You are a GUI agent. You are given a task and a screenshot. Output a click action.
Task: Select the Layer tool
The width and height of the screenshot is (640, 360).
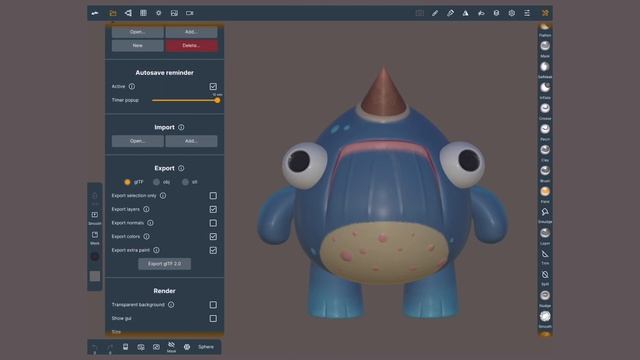point(545,236)
